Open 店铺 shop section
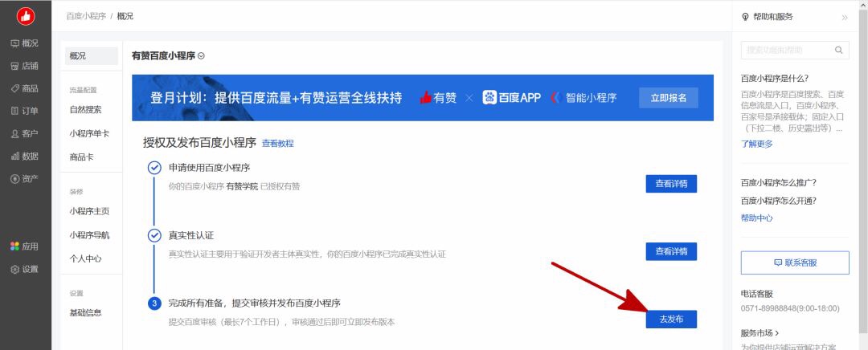The width and height of the screenshot is (868, 350). 25,66
